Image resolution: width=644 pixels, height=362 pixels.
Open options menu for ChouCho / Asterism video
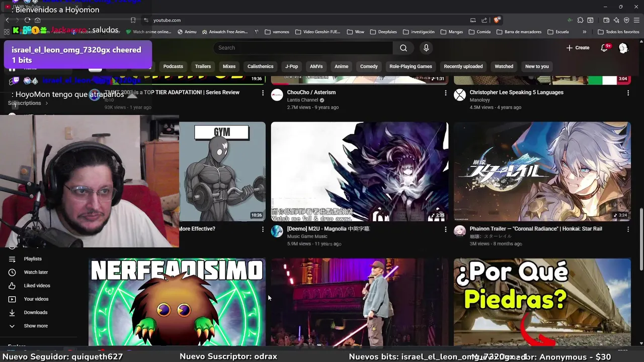445,93
